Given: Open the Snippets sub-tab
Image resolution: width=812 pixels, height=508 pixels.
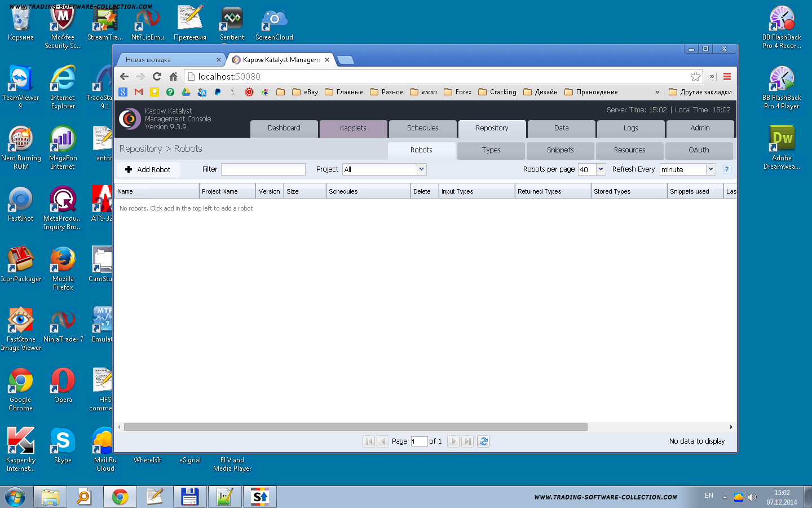Looking at the screenshot, I should point(560,150).
